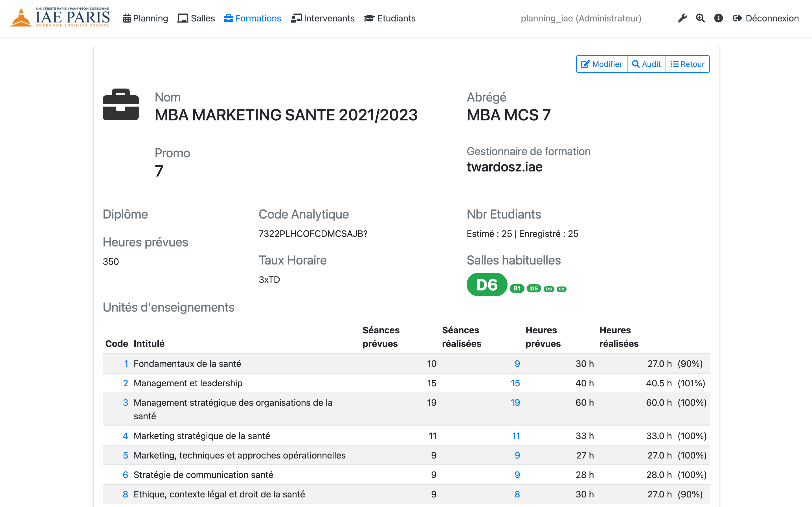812x507 pixels.
Task: Click the Modifier button
Action: [601, 64]
